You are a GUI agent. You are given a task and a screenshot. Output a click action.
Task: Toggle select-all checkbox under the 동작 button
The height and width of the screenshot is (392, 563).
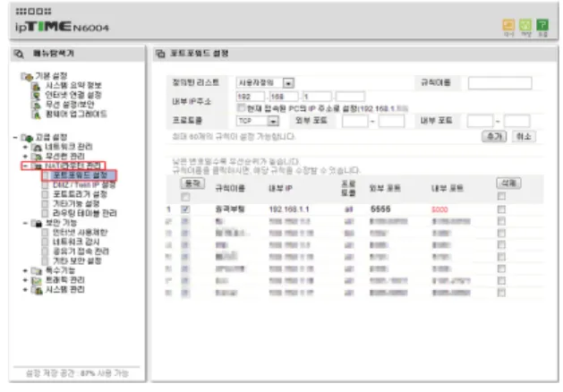[185, 197]
